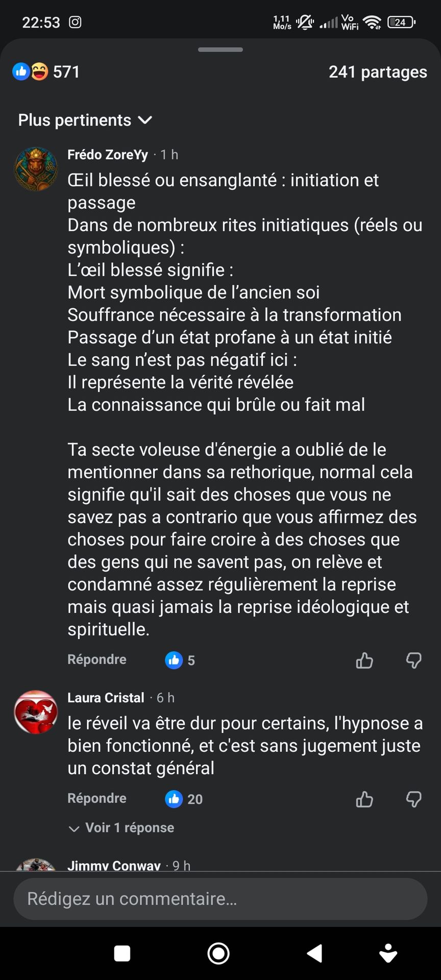Open Frédo ZoreYy's profile picture
The height and width of the screenshot is (980, 441).
pyautogui.click(x=36, y=169)
